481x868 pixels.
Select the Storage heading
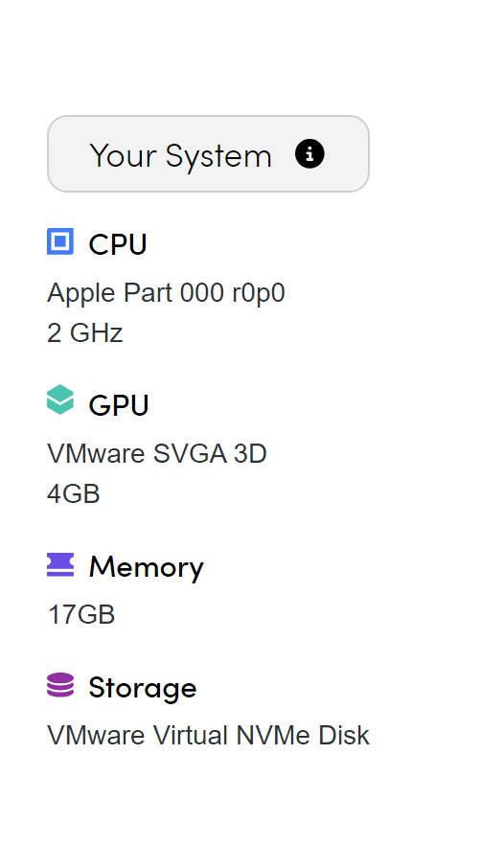point(143,688)
